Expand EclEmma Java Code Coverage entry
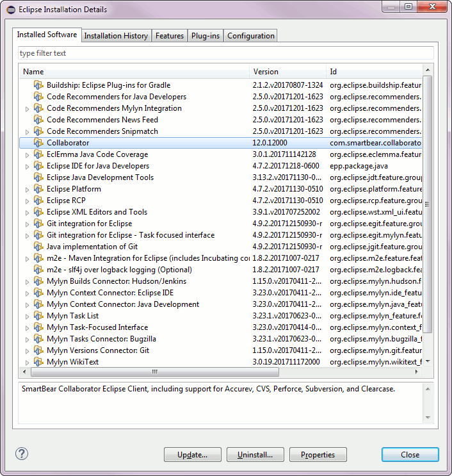 pyautogui.click(x=27, y=155)
